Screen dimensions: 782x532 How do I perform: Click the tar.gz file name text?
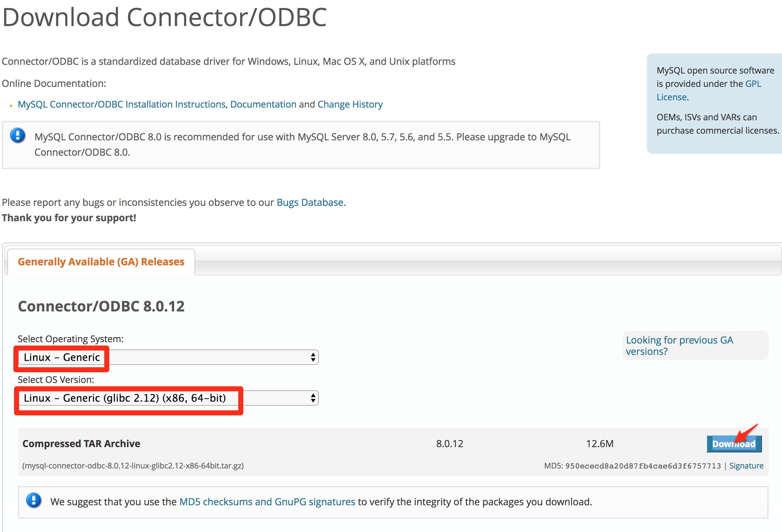tap(133, 466)
